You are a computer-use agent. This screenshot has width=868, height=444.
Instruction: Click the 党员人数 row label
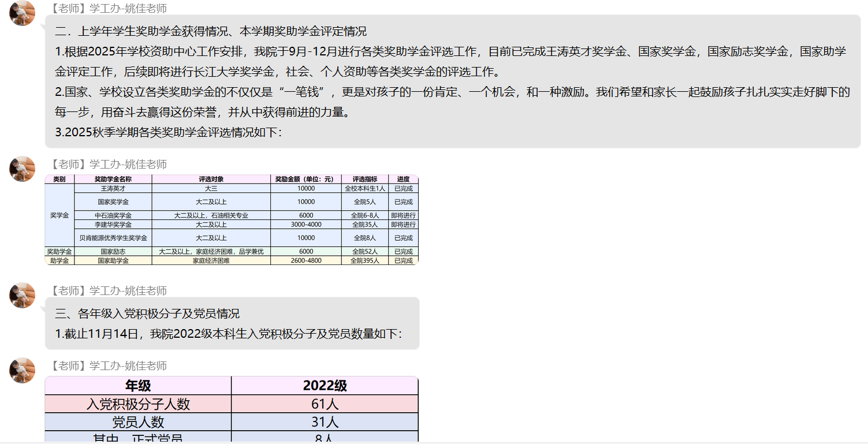(x=138, y=422)
